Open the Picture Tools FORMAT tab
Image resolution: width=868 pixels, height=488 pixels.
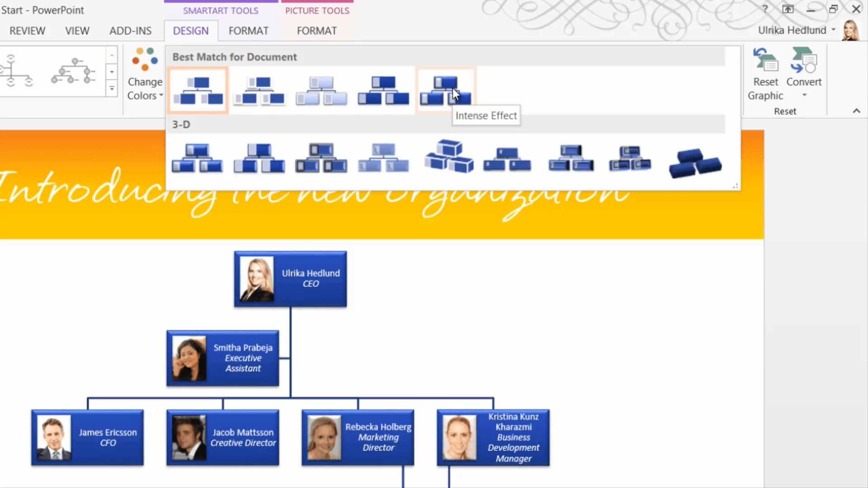pos(316,31)
